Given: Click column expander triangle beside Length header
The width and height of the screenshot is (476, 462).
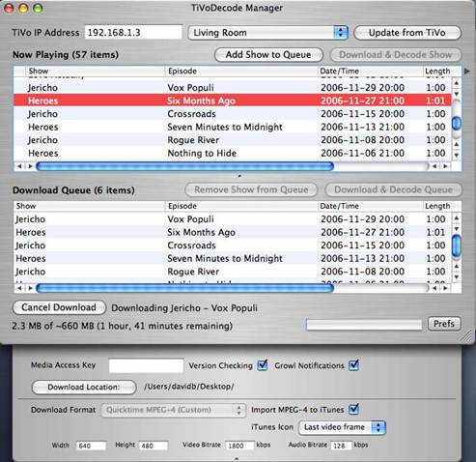Looking at the screenshot, I should [x=466, y=72].
